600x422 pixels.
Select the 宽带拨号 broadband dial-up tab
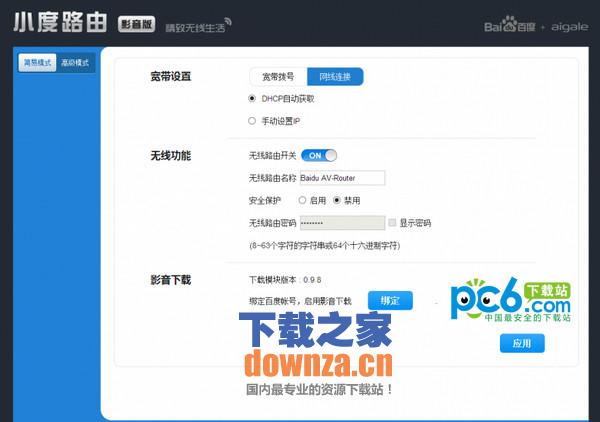278,77
